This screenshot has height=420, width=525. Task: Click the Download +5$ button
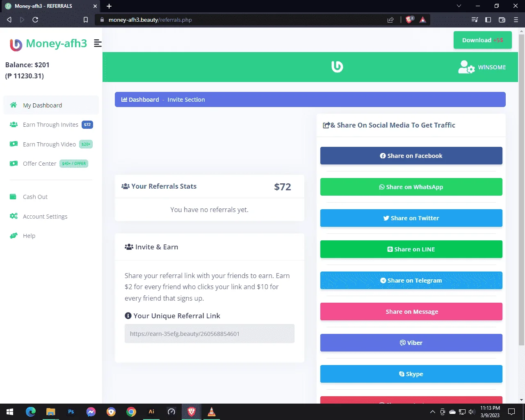482,40
